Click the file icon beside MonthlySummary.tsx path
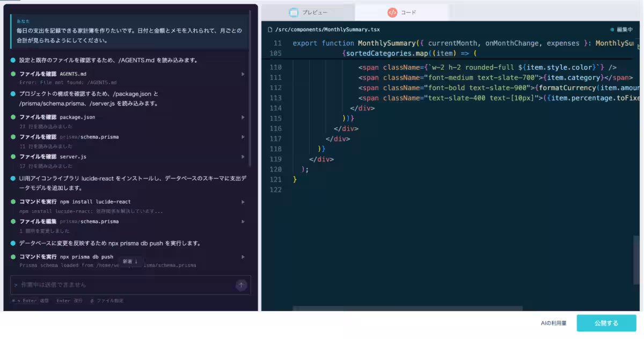 pyautogui.click(x=270, y=30)
